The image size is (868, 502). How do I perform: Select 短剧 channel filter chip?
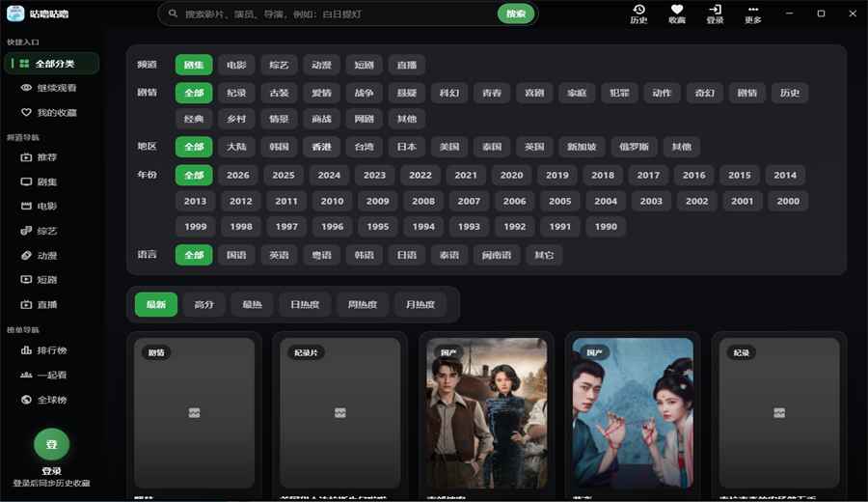(365, 65)
